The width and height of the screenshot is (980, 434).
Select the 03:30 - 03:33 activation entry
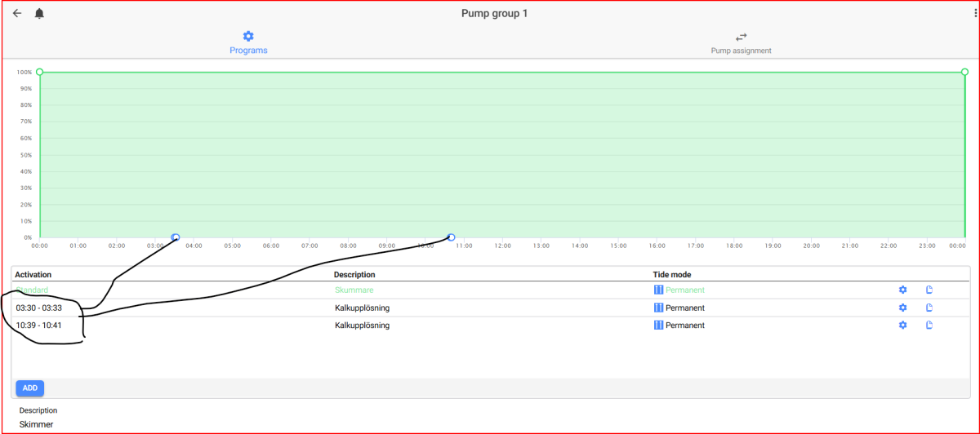pos(39,308)
